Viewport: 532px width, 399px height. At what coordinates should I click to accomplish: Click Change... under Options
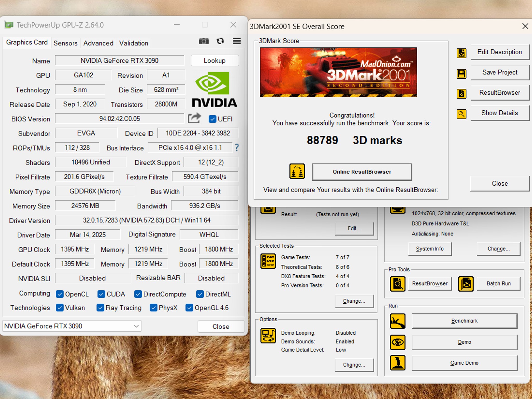(354, 365)
